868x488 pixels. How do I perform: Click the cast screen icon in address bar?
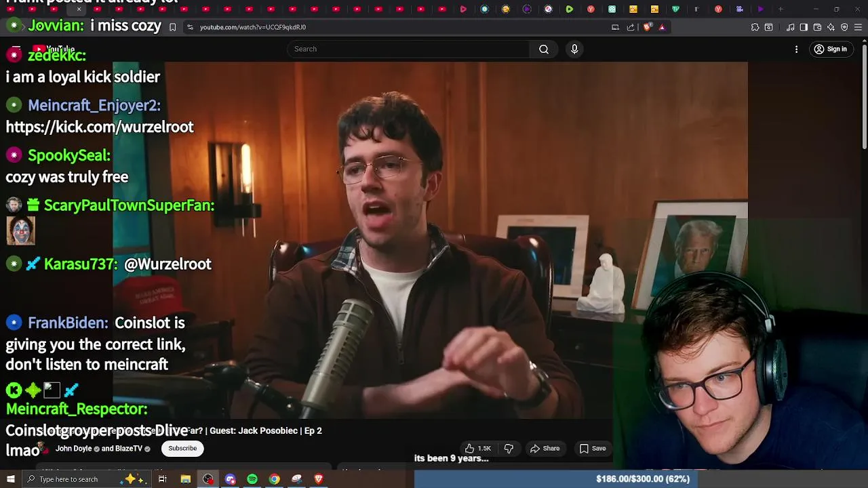[615, 27]
